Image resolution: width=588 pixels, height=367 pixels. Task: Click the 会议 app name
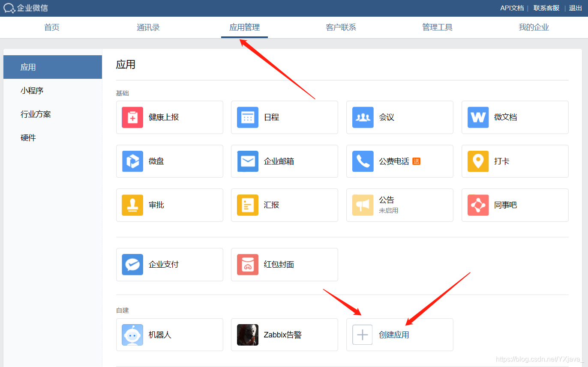pos(387,117)
